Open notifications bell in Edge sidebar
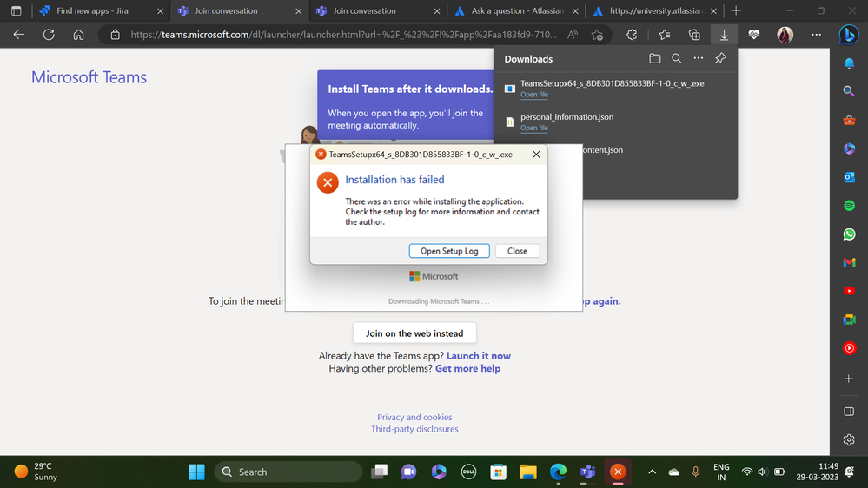The width and height of the screenshot is (868, 488). coord(849,63)
